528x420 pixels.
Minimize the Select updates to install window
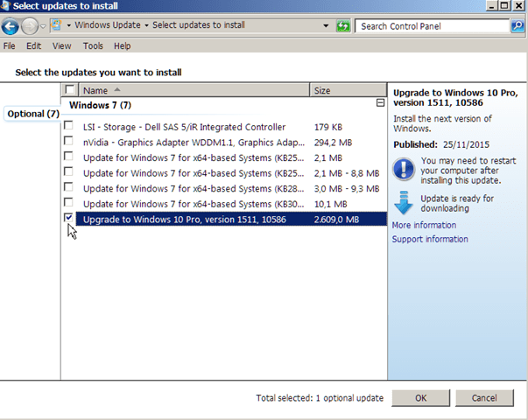pos(491,6)
